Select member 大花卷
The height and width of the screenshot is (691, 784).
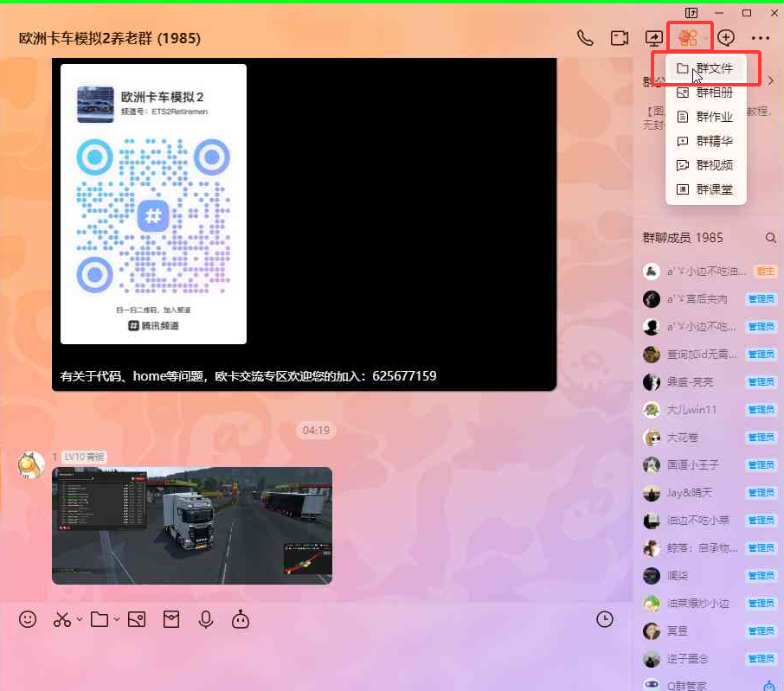tap(709, 438)
